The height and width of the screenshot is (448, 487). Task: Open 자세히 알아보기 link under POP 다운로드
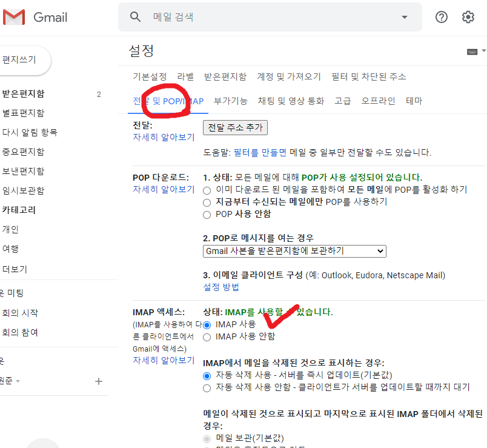[164, 189]
